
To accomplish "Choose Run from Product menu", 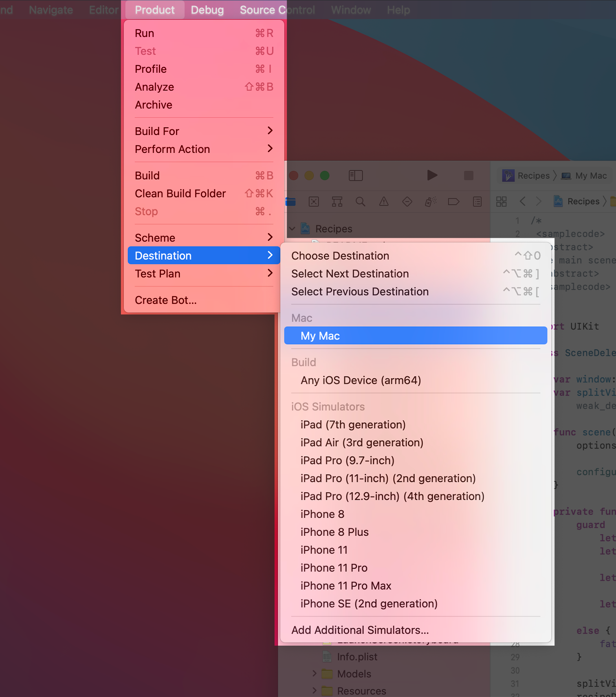I will [x=204, y=33].
